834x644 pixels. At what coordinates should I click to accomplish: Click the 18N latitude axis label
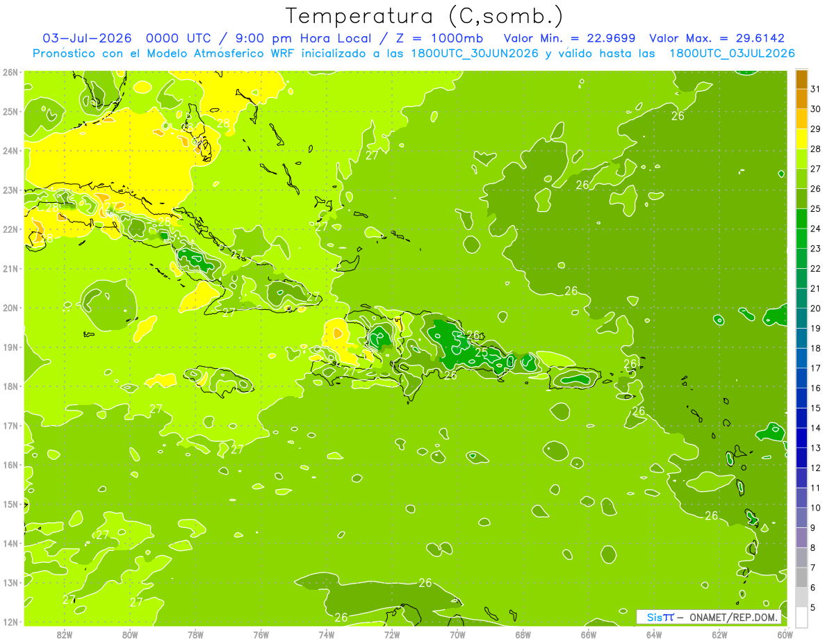pos(10,386)
